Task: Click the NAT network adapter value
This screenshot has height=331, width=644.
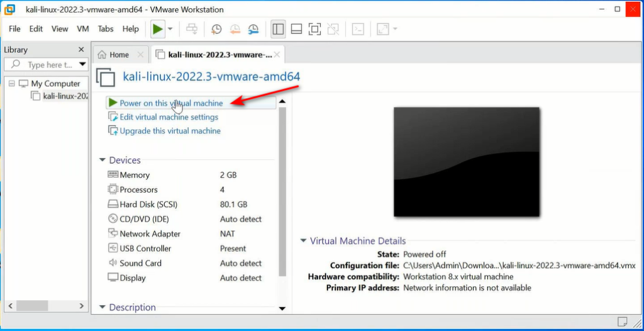Action: (x=228, y=233)
